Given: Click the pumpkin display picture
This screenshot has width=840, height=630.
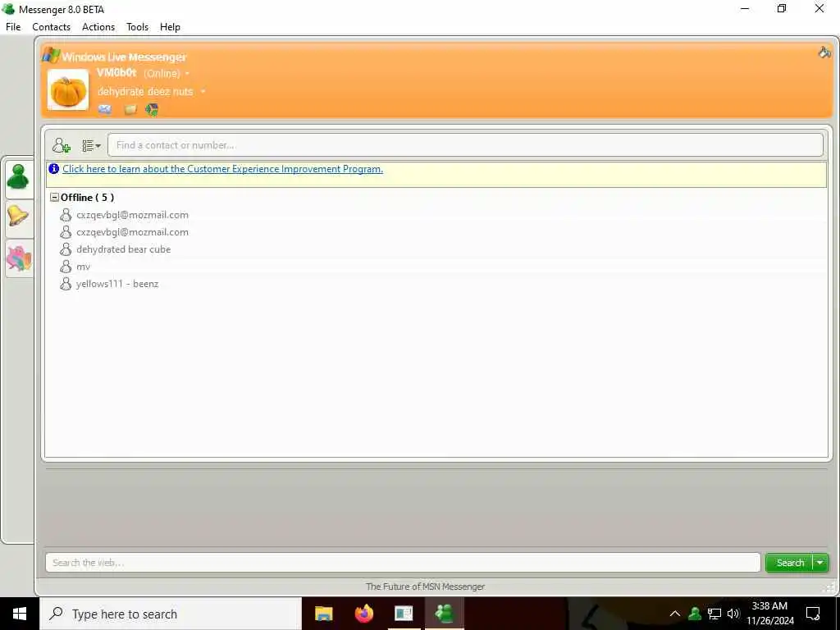Looking at the screenshot, I should pyautogui.click(x=68, y=89).
